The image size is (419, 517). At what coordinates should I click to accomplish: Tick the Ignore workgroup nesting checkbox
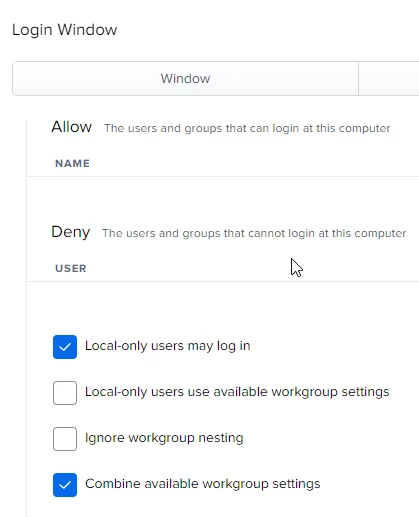(65, 439)
